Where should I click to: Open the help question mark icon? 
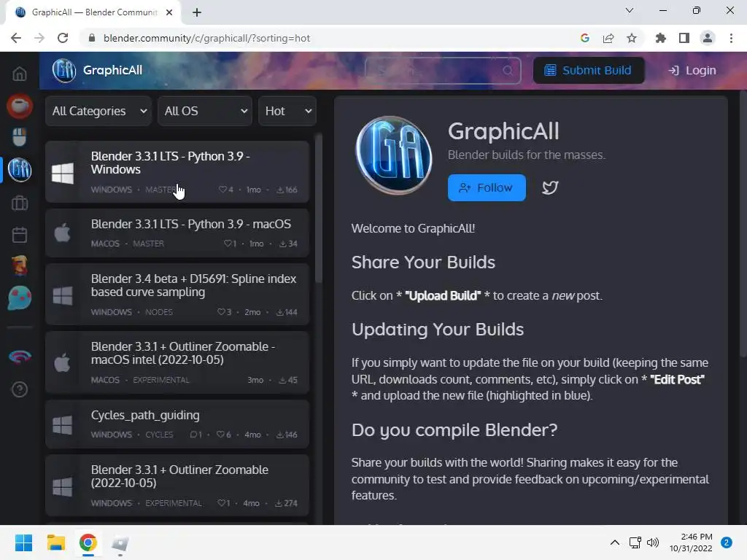tap(20, 389)
